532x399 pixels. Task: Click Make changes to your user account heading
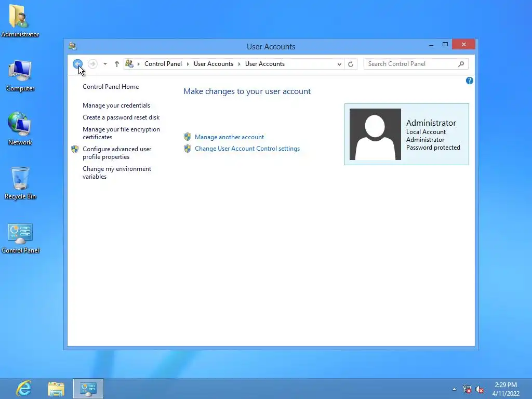[x=247, y=91]
